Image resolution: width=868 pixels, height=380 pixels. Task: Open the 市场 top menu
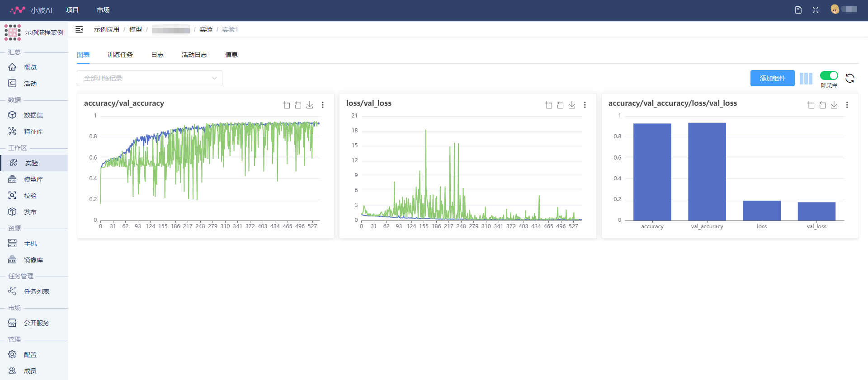click(103, 10)
